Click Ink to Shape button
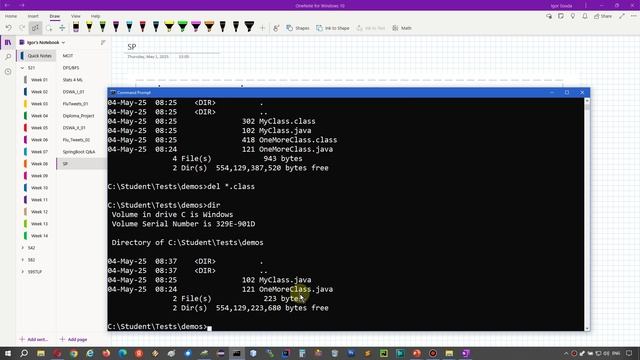The height and width of the screenshot is (360, 640). [x=333, y=28]
